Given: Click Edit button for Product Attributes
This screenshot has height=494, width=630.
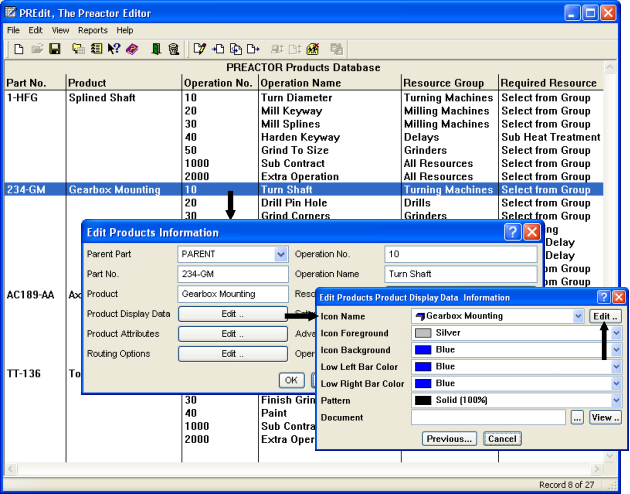Looking at the screenshot, I should click(233, 334).
